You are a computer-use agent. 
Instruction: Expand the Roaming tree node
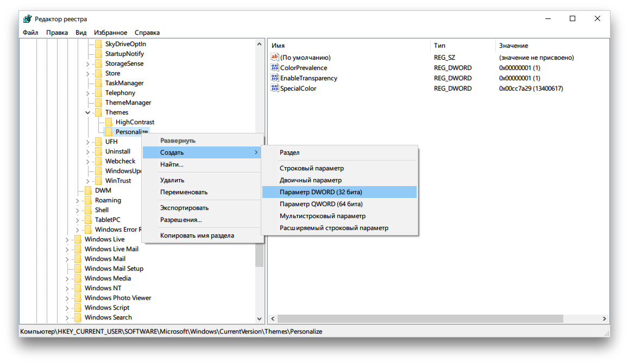coord(78,200)
